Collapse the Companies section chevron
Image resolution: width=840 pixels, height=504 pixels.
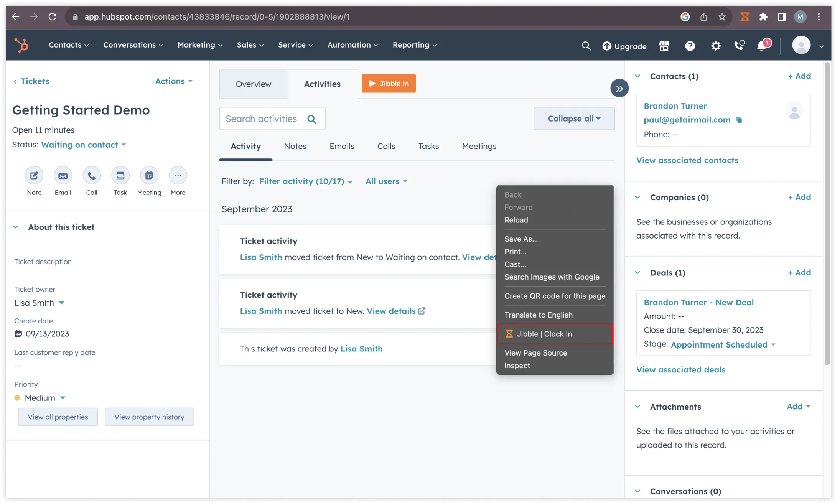coord(637,197)
